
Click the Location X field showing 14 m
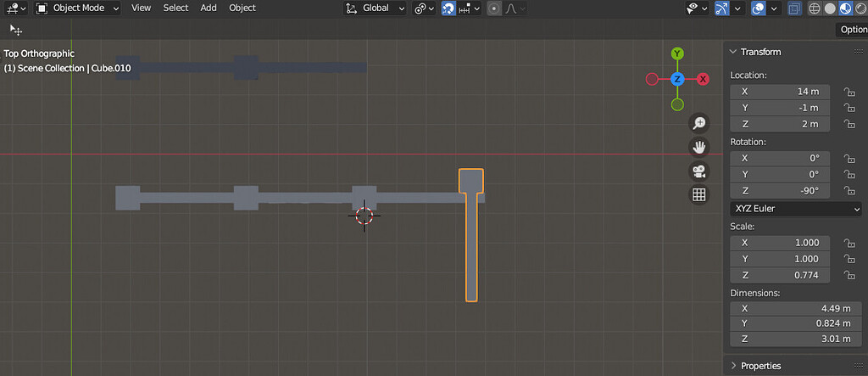[x=780, y=92]
